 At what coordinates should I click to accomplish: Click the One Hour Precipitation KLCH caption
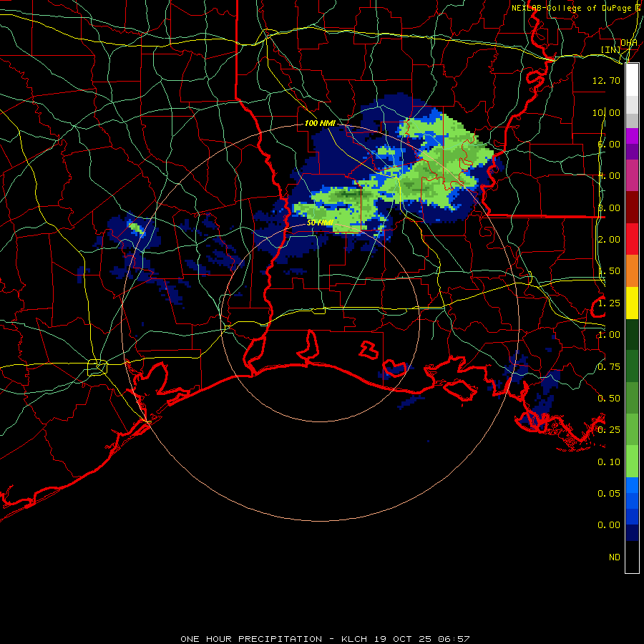click(x=325, y=639)
